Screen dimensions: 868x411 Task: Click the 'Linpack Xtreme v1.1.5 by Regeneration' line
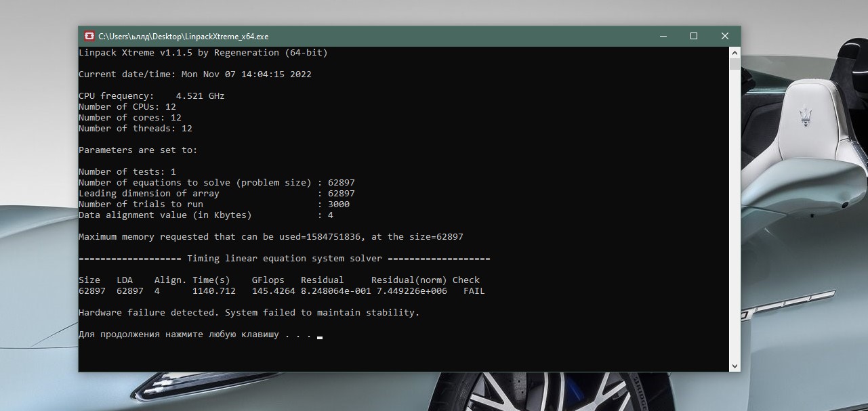click(203, 53)
